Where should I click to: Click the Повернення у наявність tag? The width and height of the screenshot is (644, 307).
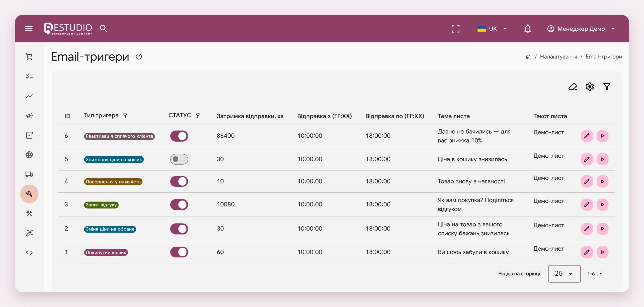[113, 182]
